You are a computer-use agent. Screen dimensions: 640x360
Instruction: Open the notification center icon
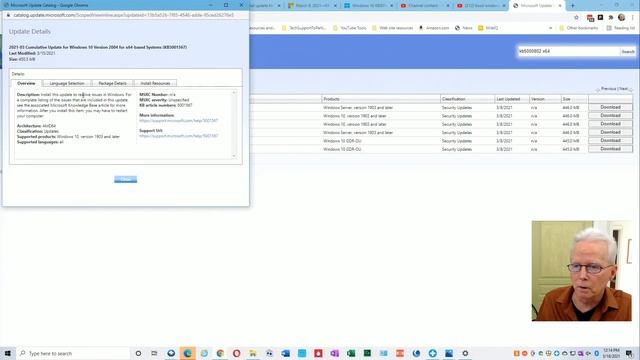(629, 353)
